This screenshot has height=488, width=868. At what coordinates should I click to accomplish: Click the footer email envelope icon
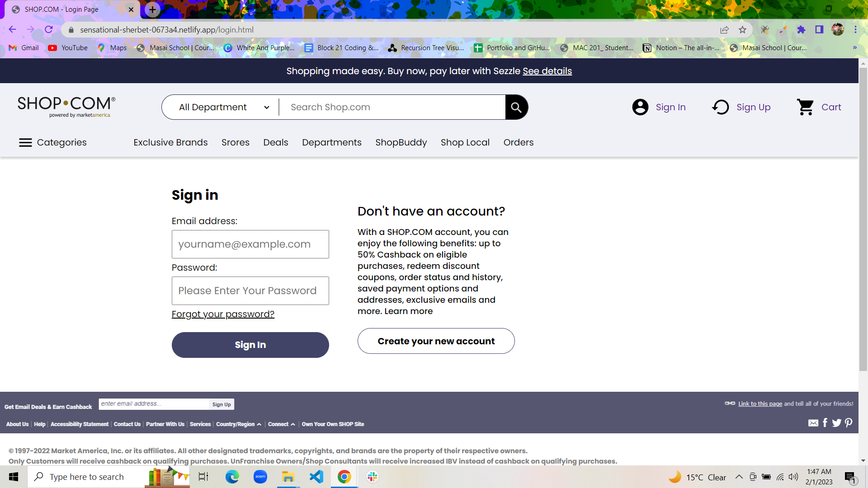click(x=813, y=423)
